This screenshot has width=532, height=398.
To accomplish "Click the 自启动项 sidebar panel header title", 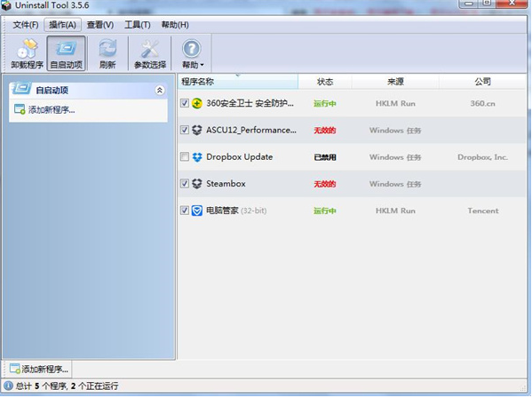I will tap(52, 91).
